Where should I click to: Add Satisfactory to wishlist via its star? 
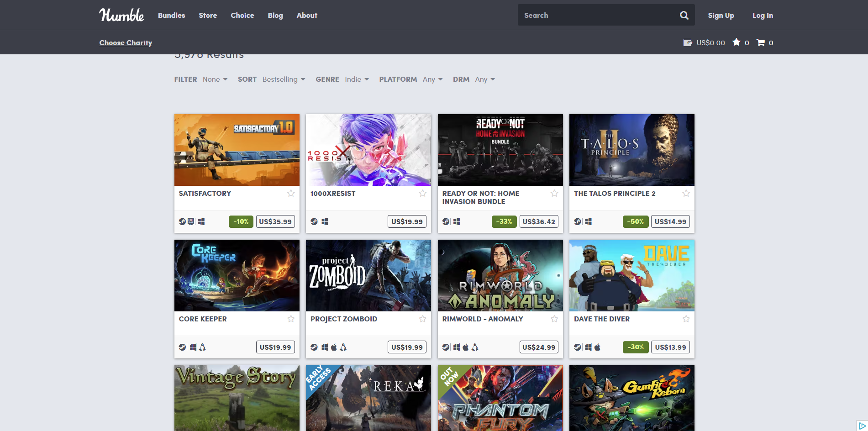click(x=291, y=194)
